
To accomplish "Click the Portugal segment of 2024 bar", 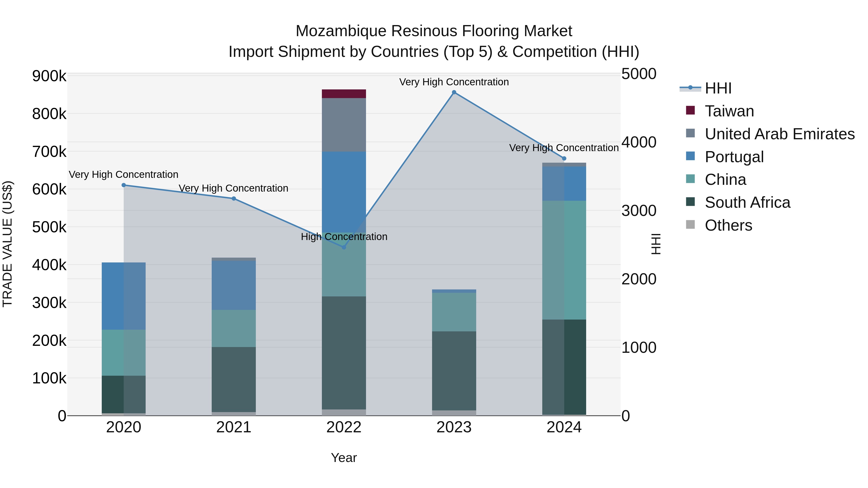I will (x=564, y=184).
